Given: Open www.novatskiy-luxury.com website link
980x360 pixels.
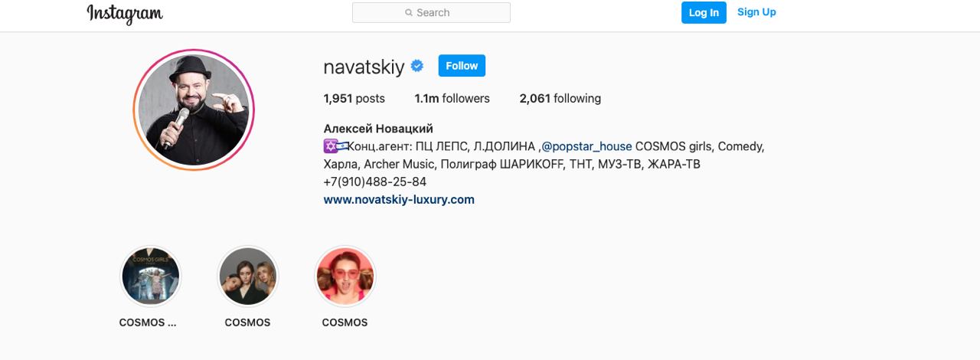Looking at the screenshot, I should pyautogui.click(x=399, y=200).
